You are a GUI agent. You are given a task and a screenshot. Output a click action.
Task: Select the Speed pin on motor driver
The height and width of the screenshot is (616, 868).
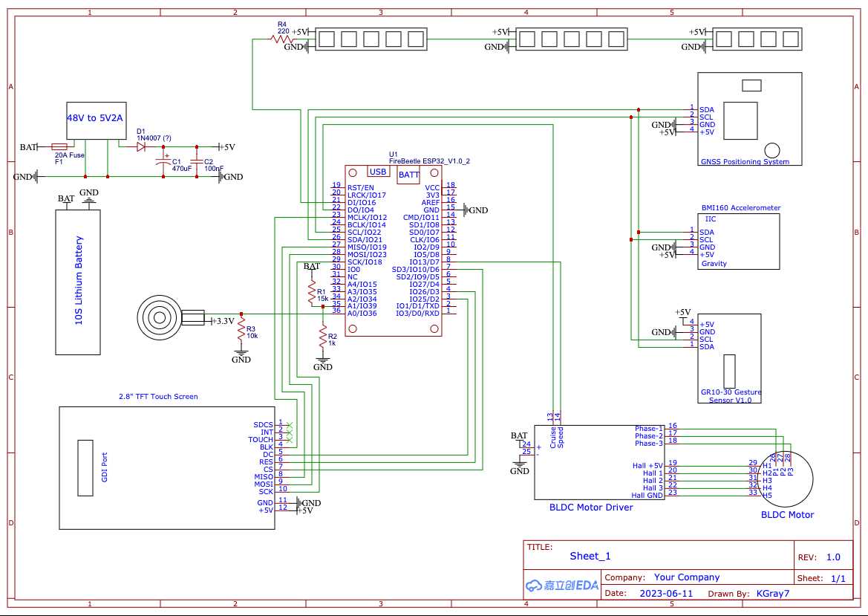click(x=560, y=437)
